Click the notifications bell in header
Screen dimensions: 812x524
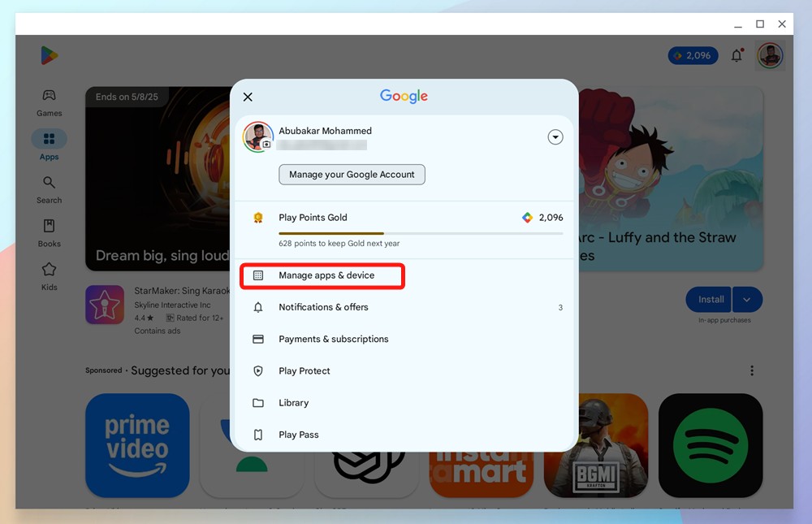coord(736,56)
